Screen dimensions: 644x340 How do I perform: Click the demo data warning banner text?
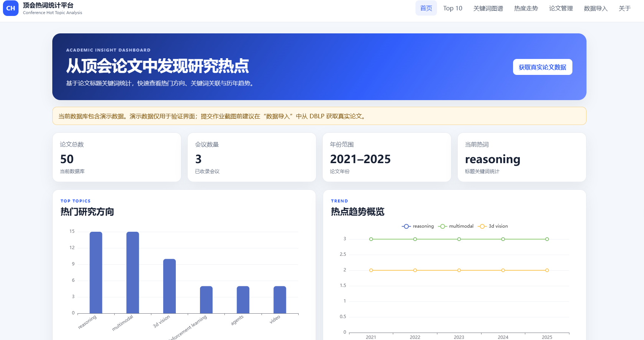coord(213,116)
